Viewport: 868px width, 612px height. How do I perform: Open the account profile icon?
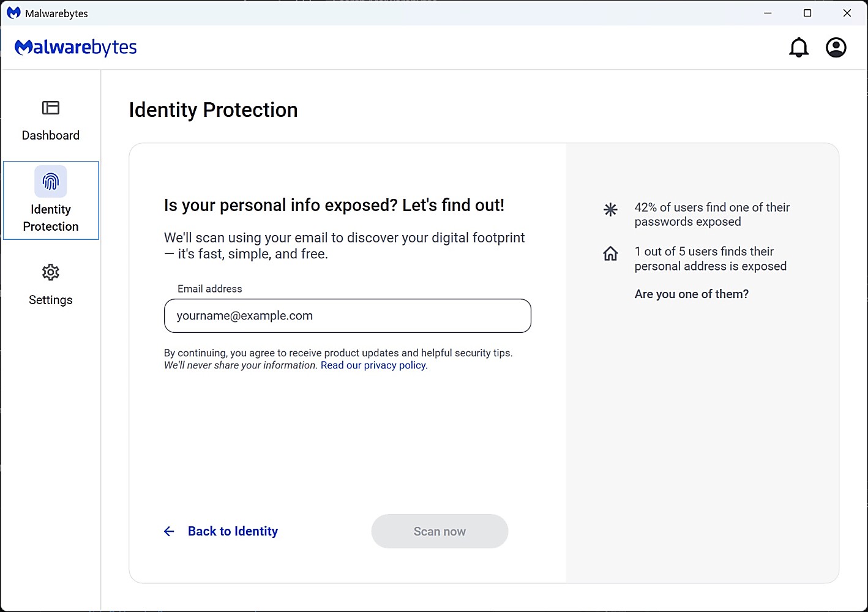click(836, 48)
